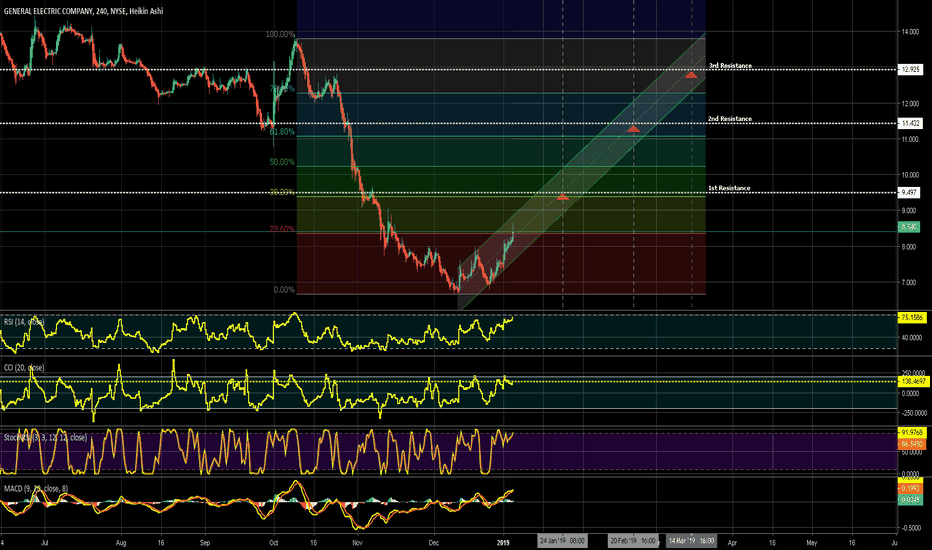Click the 14 Mar '19 16:00 date marker
This screenshot has height=550, width=932.
coord(691,540)
